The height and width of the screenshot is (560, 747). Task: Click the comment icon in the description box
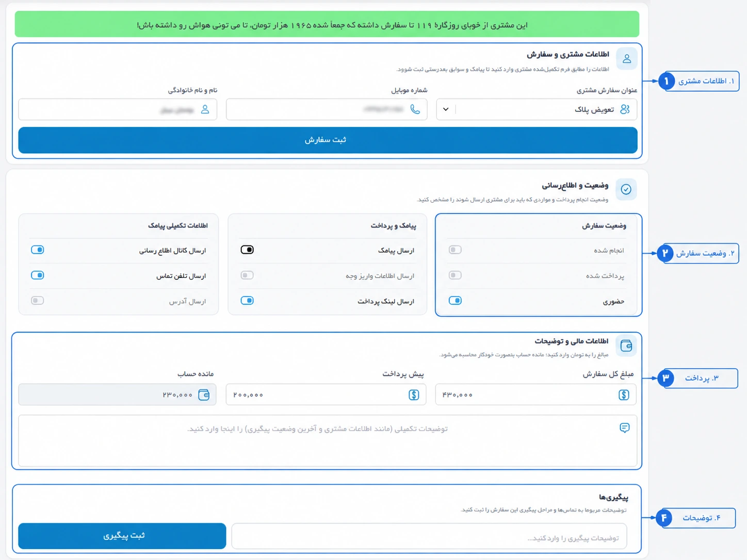pyautogui.click(x=624, y=428)
